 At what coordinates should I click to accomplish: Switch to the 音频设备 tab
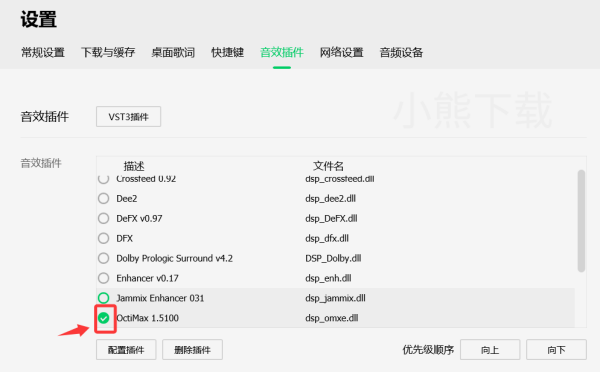point(401,52)
